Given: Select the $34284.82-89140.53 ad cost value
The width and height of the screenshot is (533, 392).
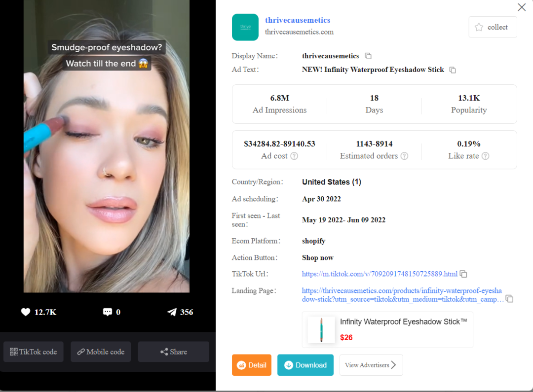Looking at the screenshot, I should point(279,143).
